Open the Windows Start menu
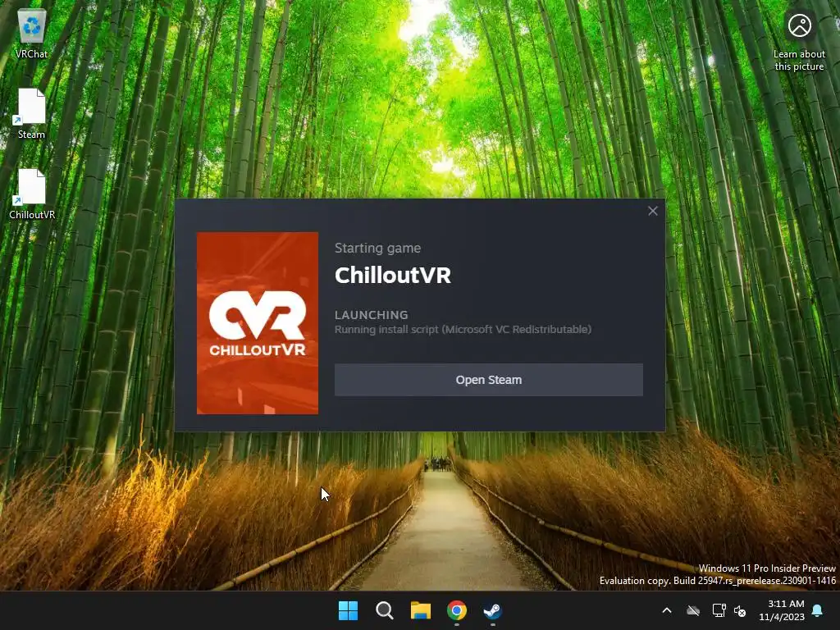The image size is (840, 630). 348,610
